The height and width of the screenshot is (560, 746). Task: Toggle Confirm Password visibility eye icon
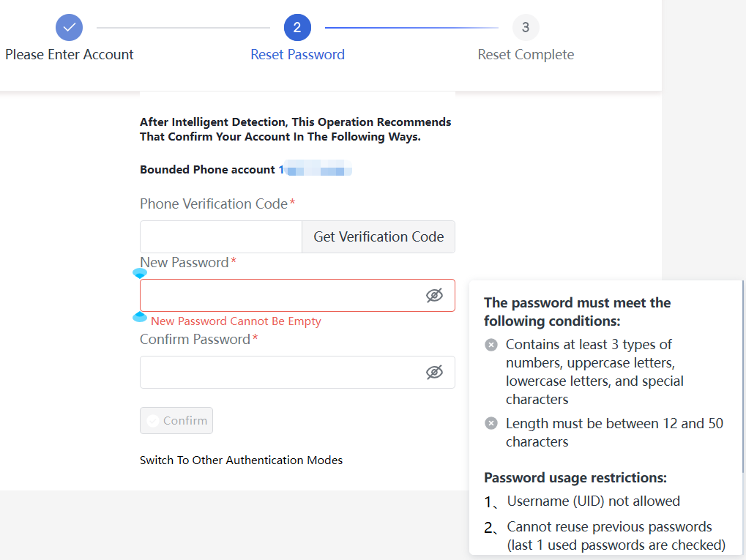tap(434, 372)
